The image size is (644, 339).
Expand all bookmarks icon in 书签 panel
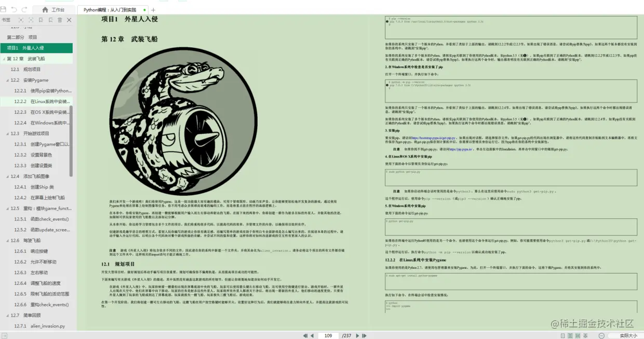20,20
